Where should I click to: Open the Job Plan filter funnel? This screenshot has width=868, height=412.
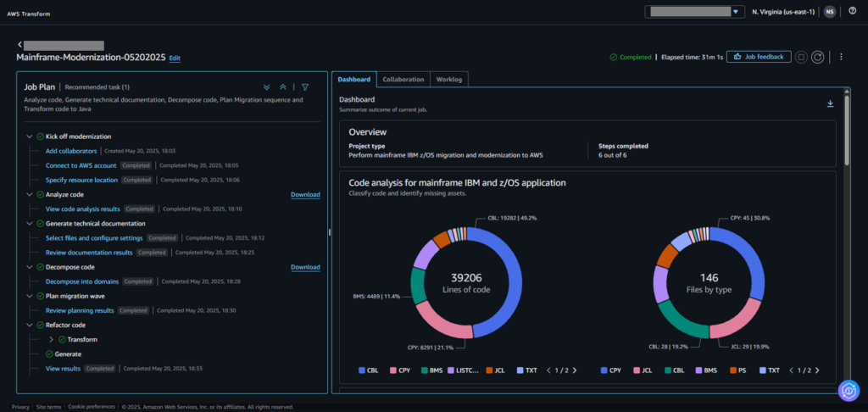tap(305, 87)
